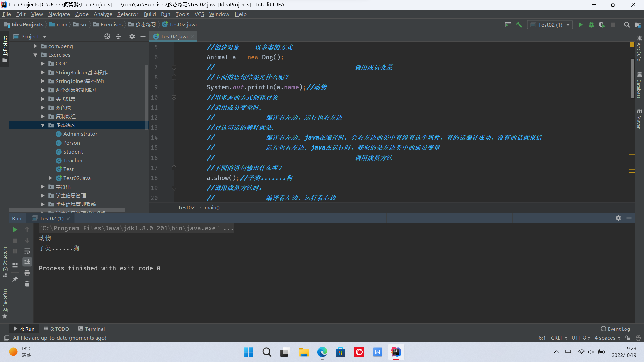Toggle scroll to end in console
This screenshot has height=362, width=644.
click(27, 262)
